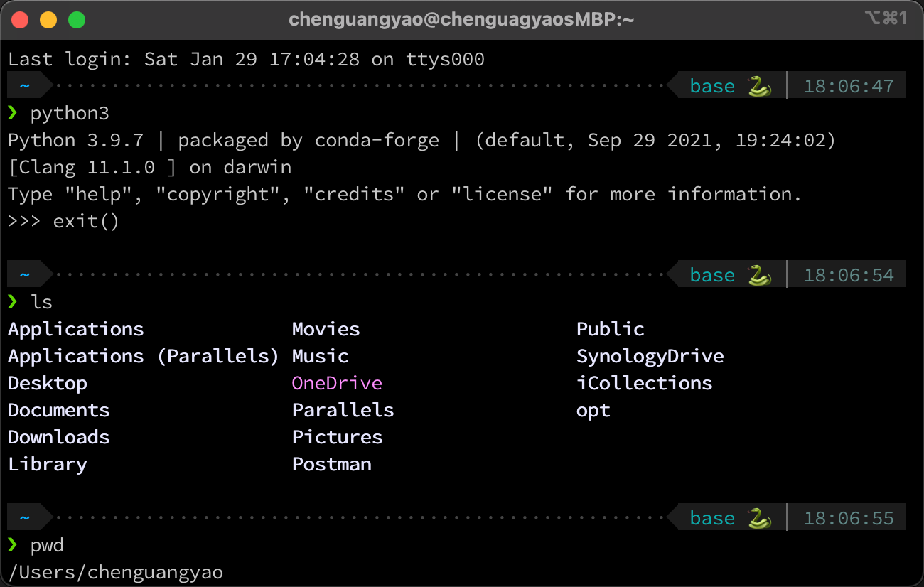924x587 pixels.
Task: Click the 18:06:55 timestamp segment
Action: (849, 519)
